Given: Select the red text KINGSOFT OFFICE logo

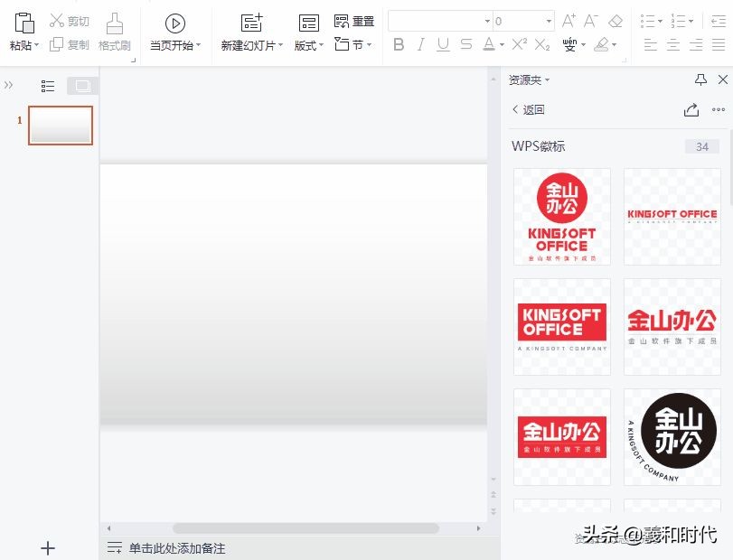Looking at the screenshot, I should tap(672, 217).
